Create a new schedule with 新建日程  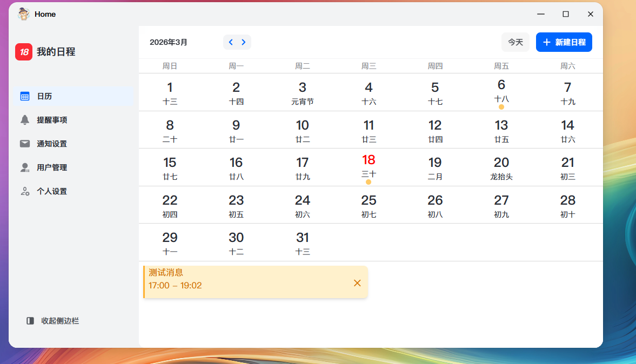(564, 42)
